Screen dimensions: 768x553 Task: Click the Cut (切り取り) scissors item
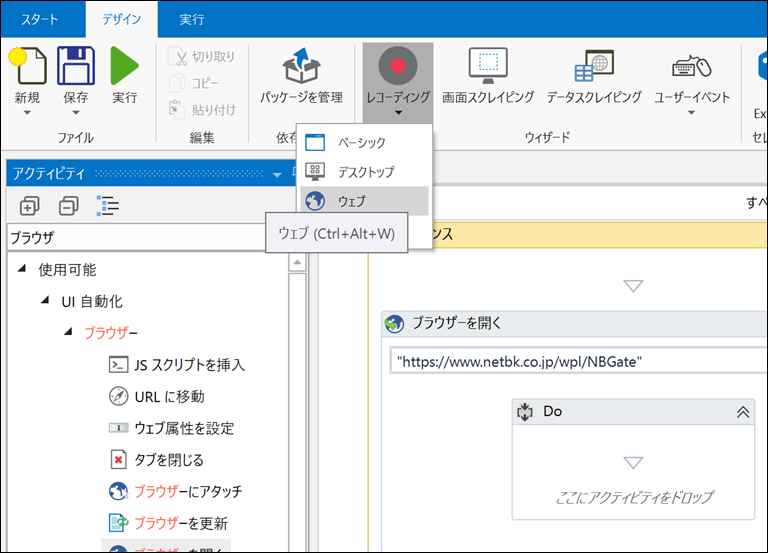[202, 57]
